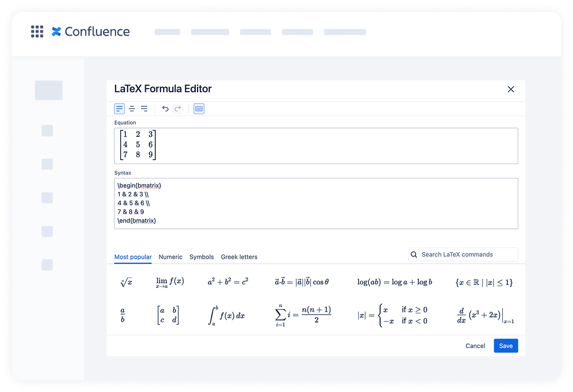Screen dimensions: 573x392
Task: Select left align in the formula toolbar
Action: tap(119, 108)
